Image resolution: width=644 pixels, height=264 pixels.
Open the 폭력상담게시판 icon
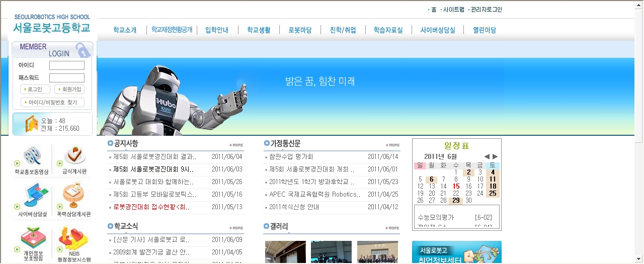(74, 196)
